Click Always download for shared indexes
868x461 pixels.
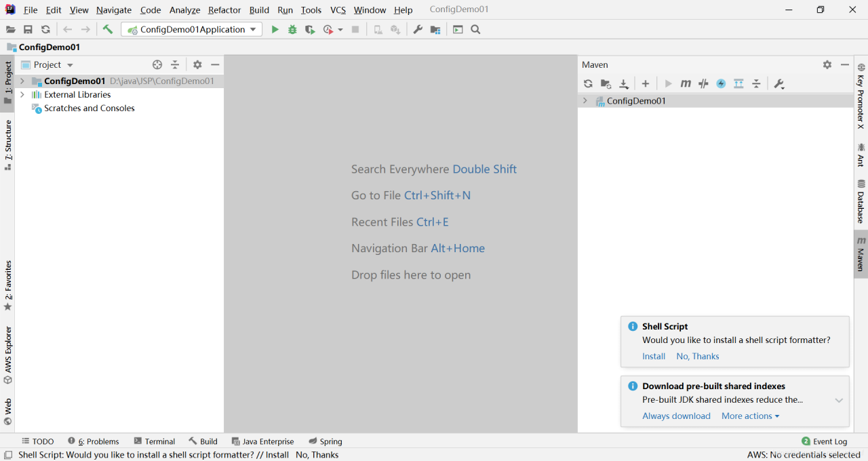click(x=676, y=416)
